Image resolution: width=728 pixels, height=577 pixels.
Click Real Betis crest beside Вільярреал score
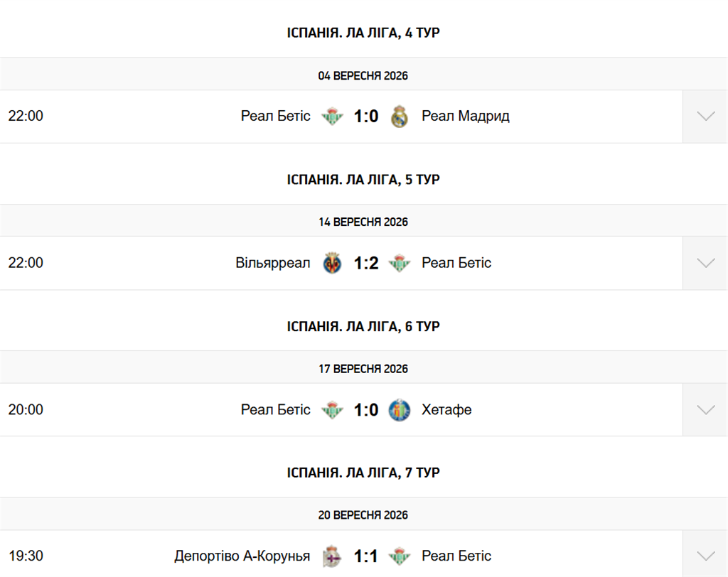point(400,263)
